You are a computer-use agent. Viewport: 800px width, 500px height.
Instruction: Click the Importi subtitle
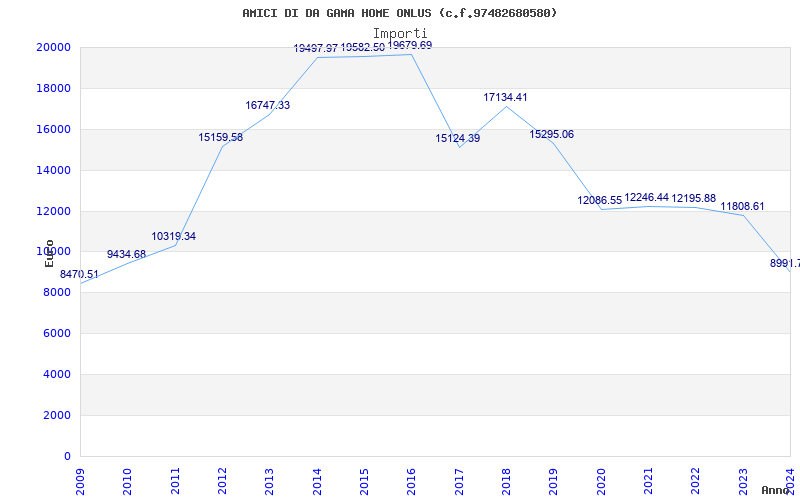coord(400,33)
